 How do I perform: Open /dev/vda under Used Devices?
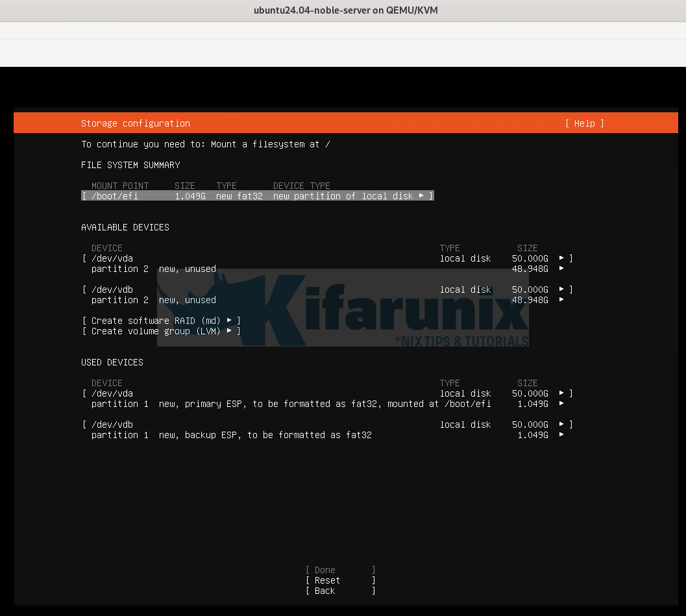328,394
